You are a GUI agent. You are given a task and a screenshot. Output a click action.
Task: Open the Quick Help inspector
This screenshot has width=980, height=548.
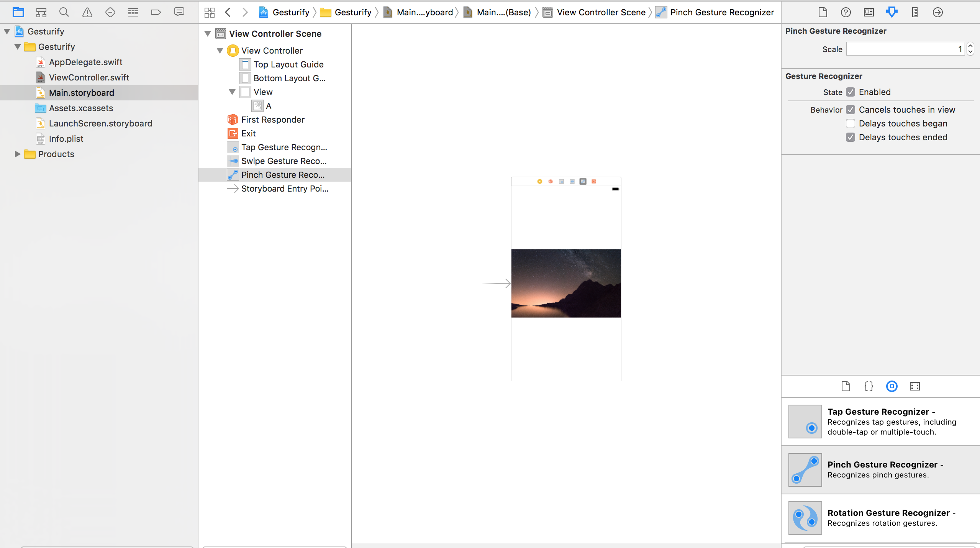[x=846, y=12]
